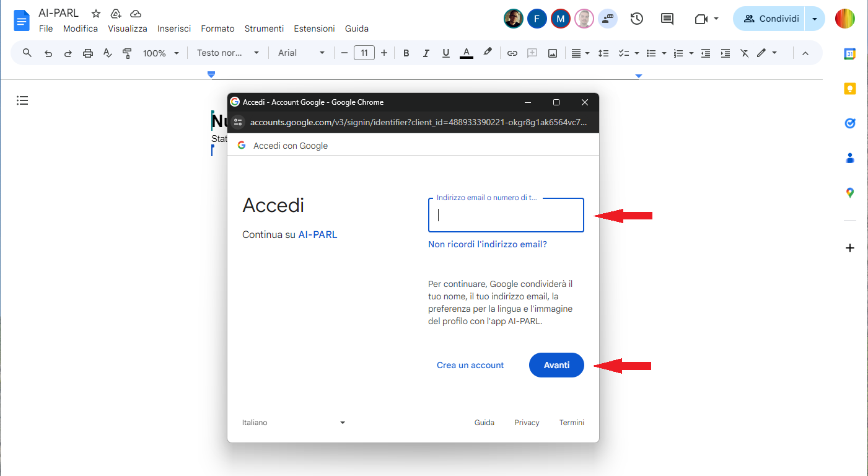Toggle bold formatting
The image size is (868, 476).
(406, 53)
